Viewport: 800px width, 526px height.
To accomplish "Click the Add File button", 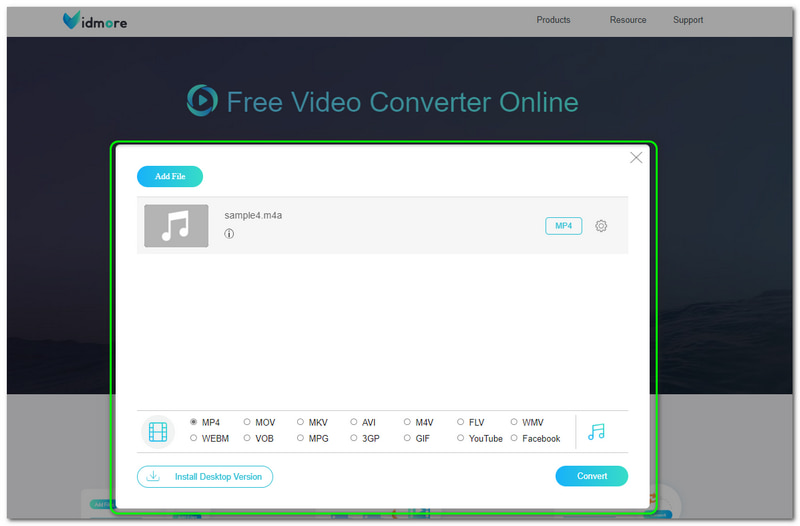I will point(170,177).
